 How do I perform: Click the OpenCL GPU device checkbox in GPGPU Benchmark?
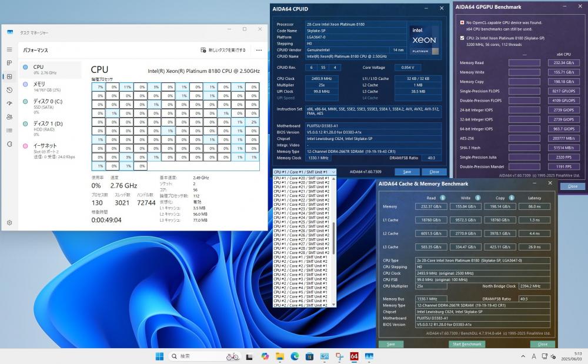tap(462, 22)
